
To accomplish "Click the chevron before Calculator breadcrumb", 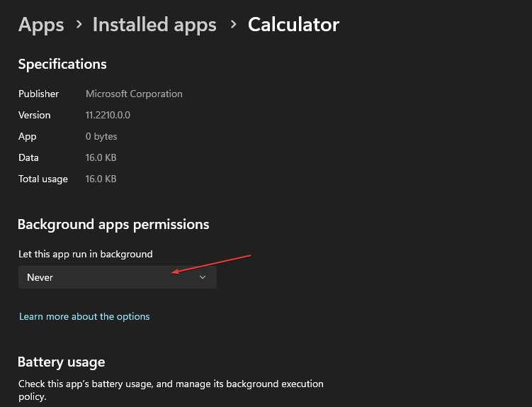I will pos(232,26).
